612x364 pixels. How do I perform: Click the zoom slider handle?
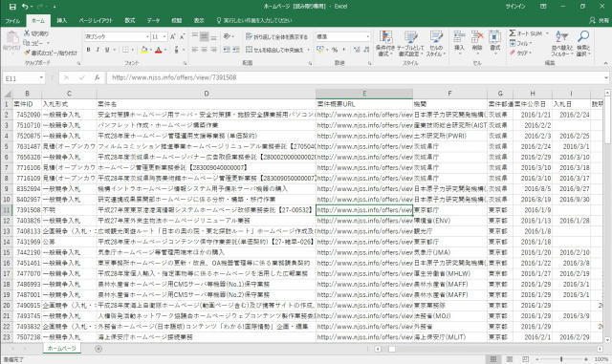(x=561, y=359)
